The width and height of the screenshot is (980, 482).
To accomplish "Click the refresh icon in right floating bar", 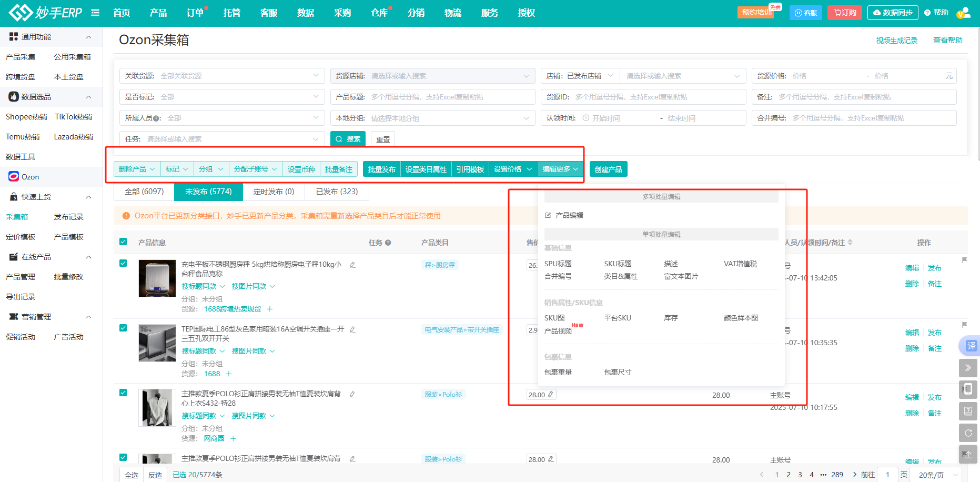I will coord(968,433).
